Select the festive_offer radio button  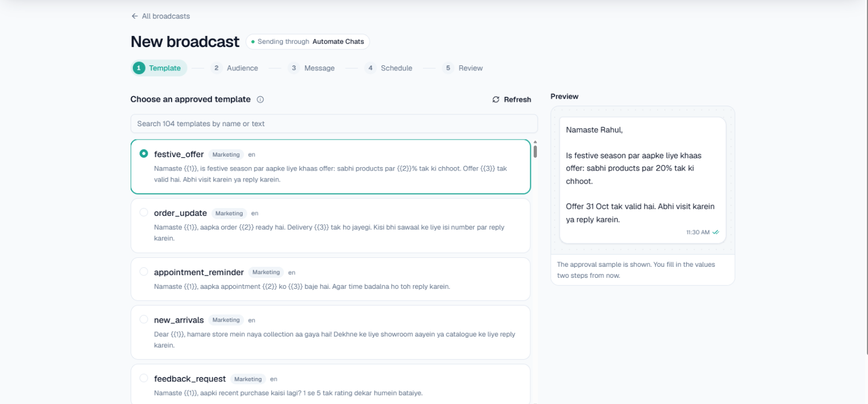[x=144, y=153]
